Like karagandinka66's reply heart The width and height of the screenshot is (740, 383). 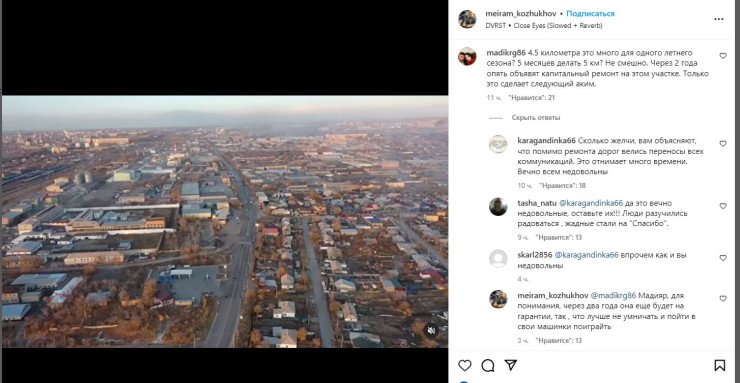tap(723, 143)
